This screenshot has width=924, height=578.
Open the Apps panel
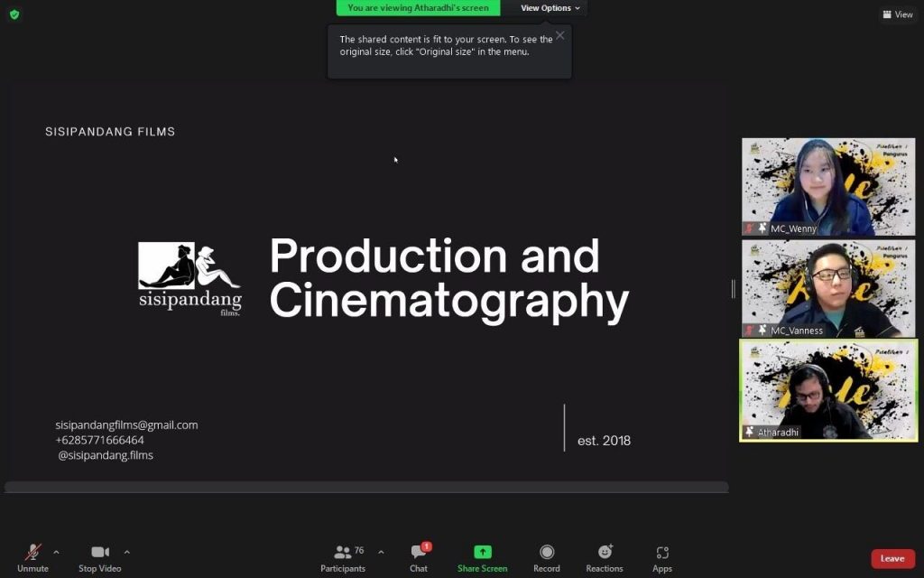(662, 558)
